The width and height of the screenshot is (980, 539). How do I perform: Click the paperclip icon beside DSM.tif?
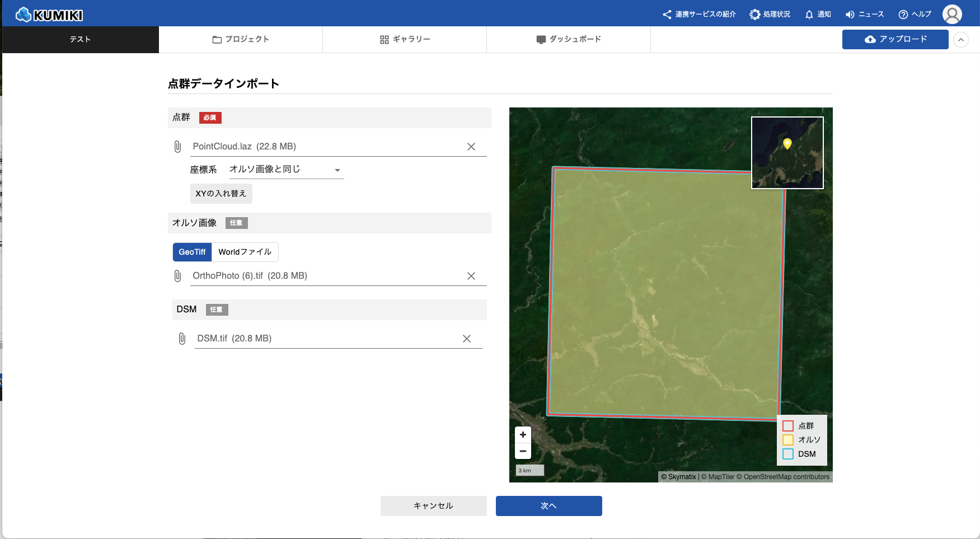(x=182, y=339)
